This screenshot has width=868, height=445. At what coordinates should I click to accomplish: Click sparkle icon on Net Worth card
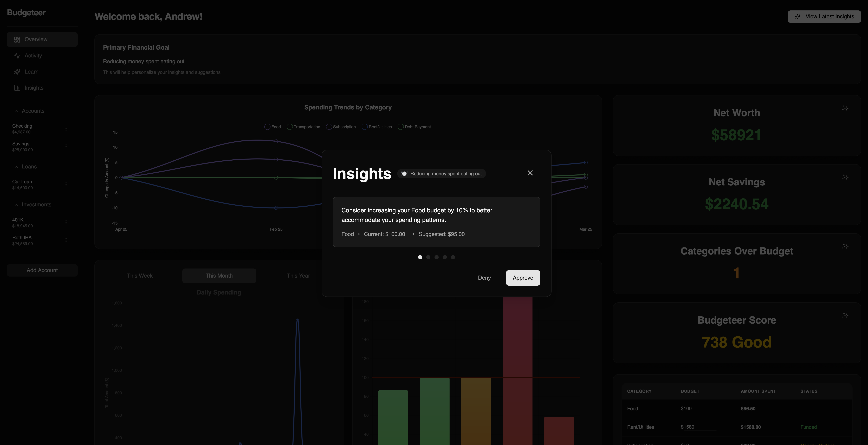[x=845, y=108]
